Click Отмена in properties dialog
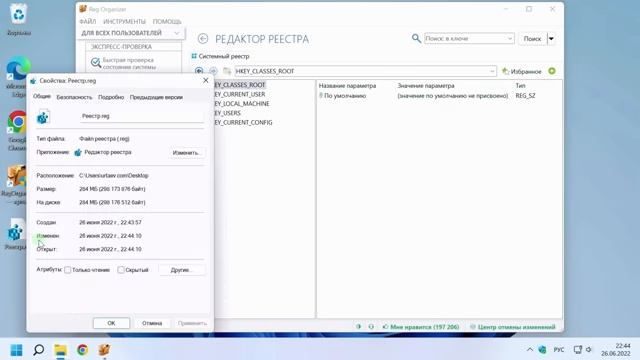This screenshot has width=640, height=360. click(152, 323)
